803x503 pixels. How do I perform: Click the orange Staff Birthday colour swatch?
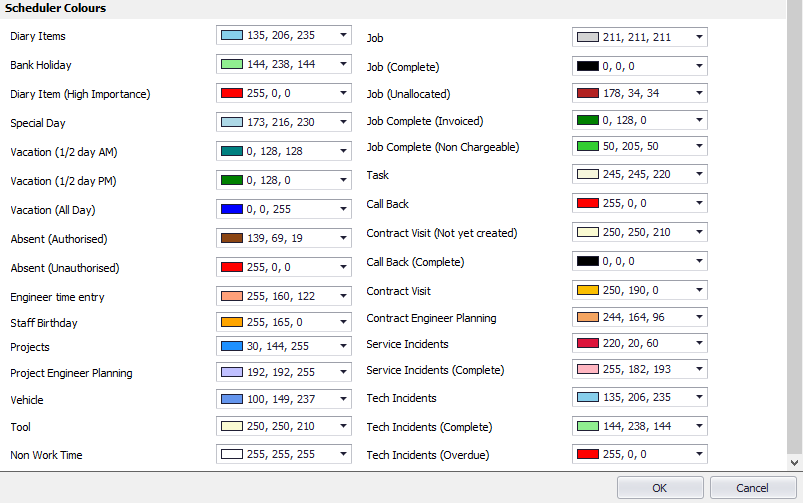tap(231, 323)
